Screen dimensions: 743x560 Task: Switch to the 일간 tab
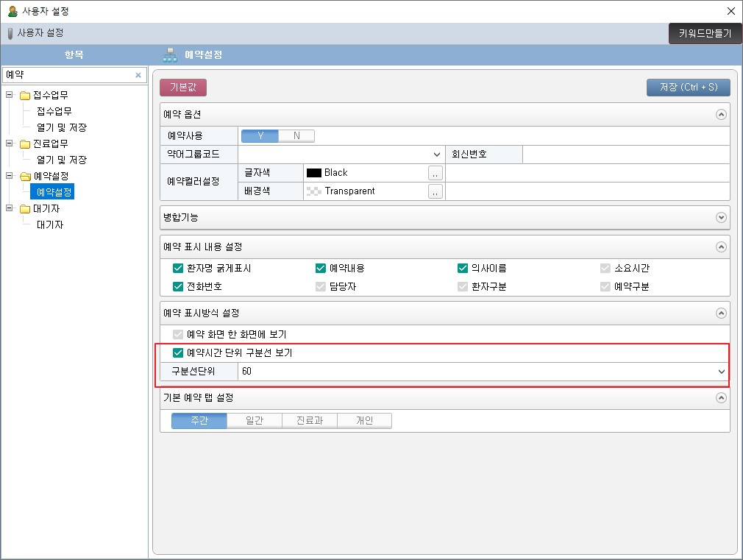(254, 421)
